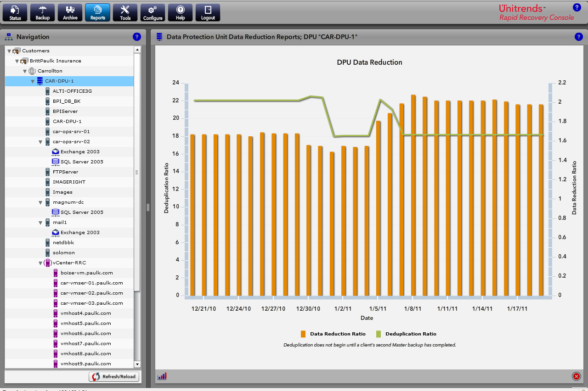Image resolution: width=588 pixels, height=391 pixels.
Task: Click the navigation scrollbar thumb
Action: pyautogui.click(x=137, y=172)
